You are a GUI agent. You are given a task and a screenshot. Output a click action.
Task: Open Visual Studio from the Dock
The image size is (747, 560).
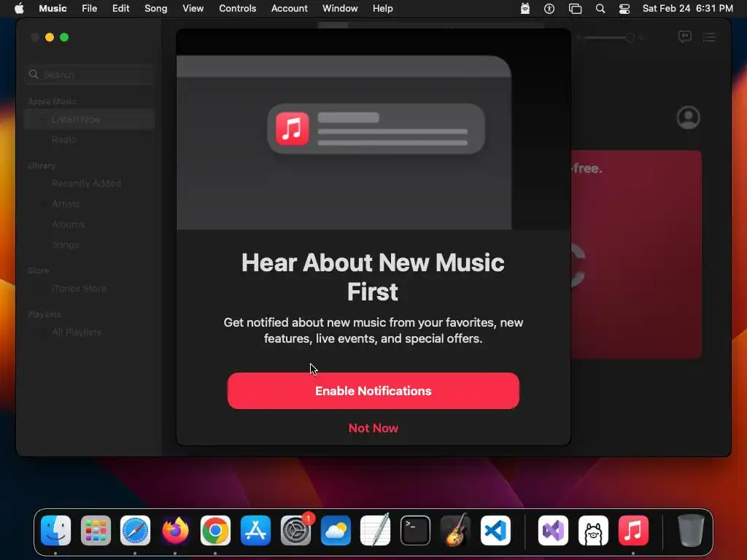coord(553,531)
